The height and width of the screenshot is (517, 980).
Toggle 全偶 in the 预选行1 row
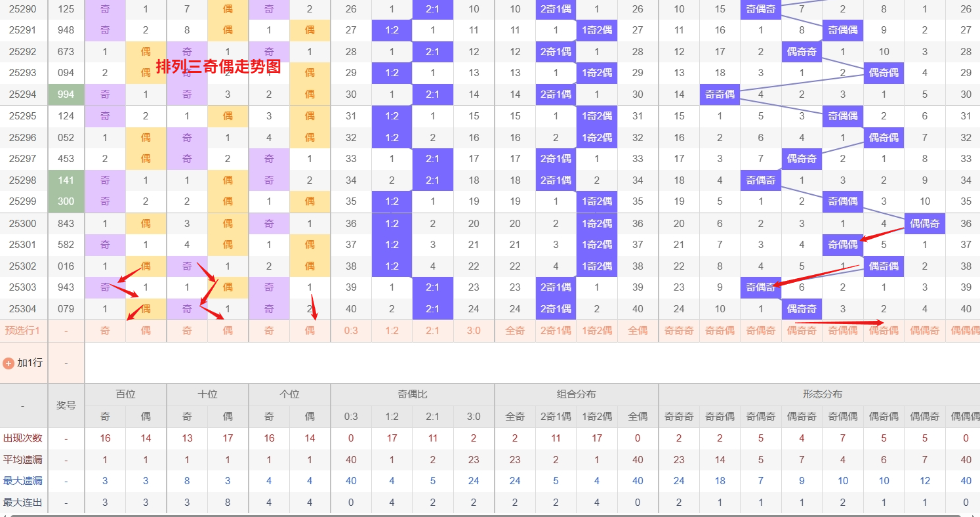[x=638, y=331]
